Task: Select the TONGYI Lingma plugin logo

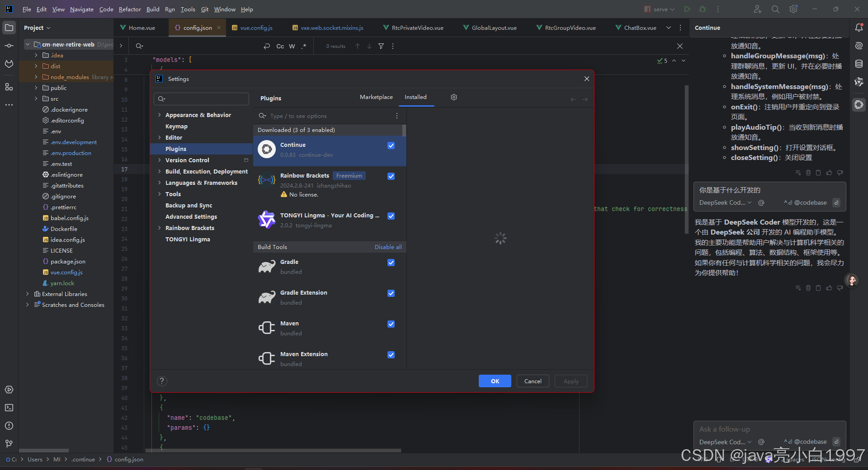Action: coord(267,220)
